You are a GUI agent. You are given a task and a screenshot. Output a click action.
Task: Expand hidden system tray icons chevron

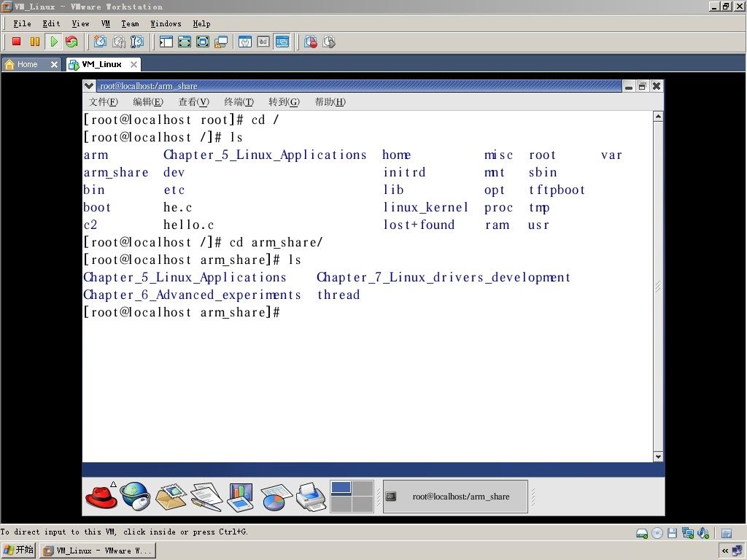(724, 551)
